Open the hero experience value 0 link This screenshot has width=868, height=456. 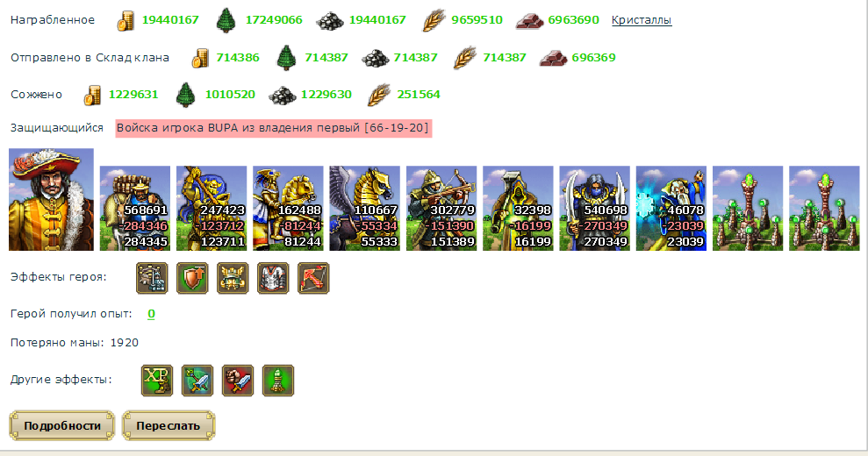(151, 314)
